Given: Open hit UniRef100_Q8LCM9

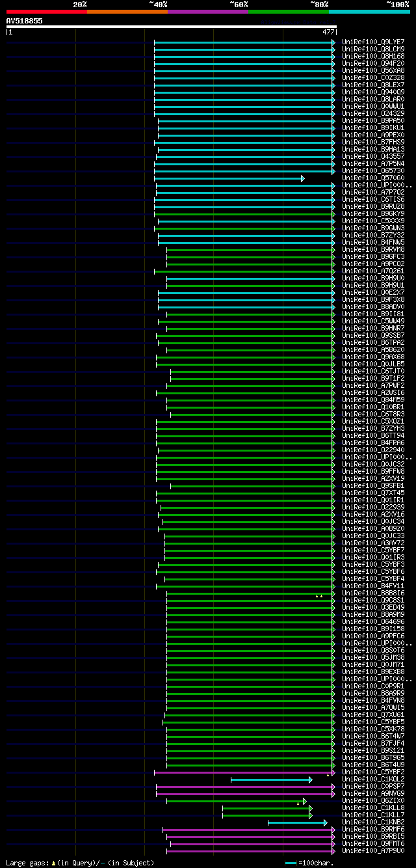Looking at the screenshot, I should [373, 49].
